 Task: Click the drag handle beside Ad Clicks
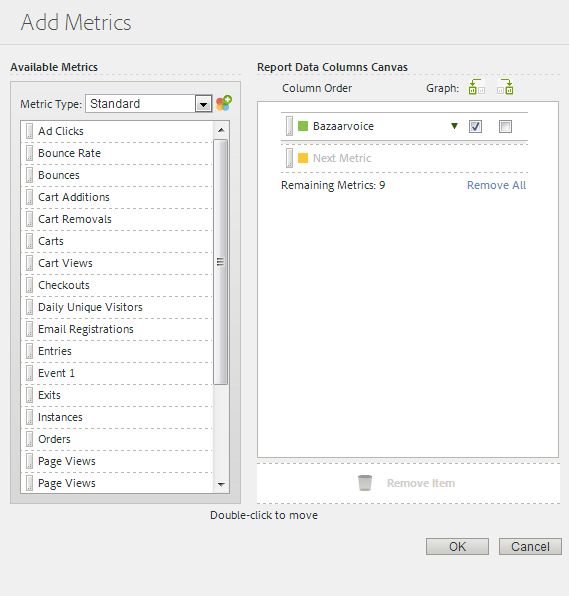point(29,131)
